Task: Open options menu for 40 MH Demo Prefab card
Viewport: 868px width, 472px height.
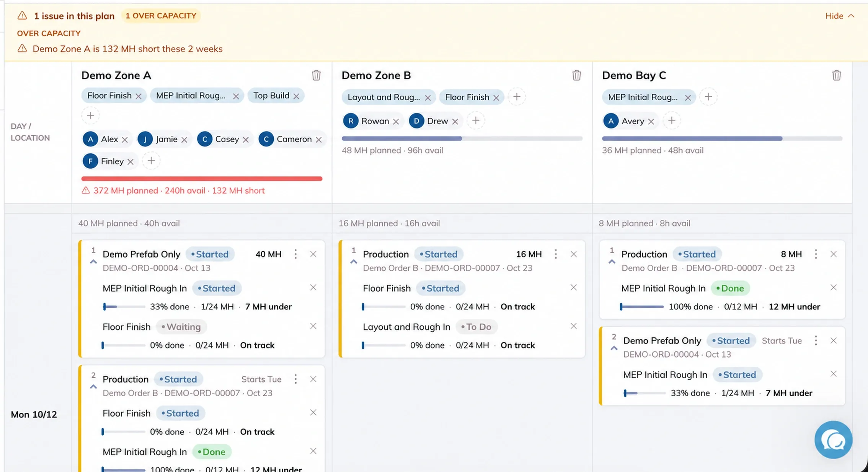Action: click(x=295, y=254)
